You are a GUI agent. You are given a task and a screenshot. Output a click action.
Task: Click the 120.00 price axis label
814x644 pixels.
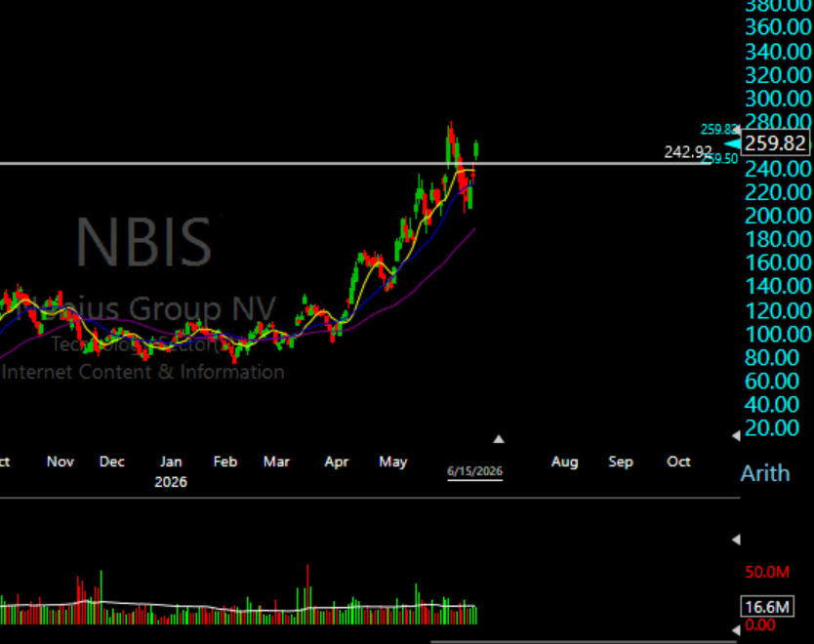(x=778, y=311)
